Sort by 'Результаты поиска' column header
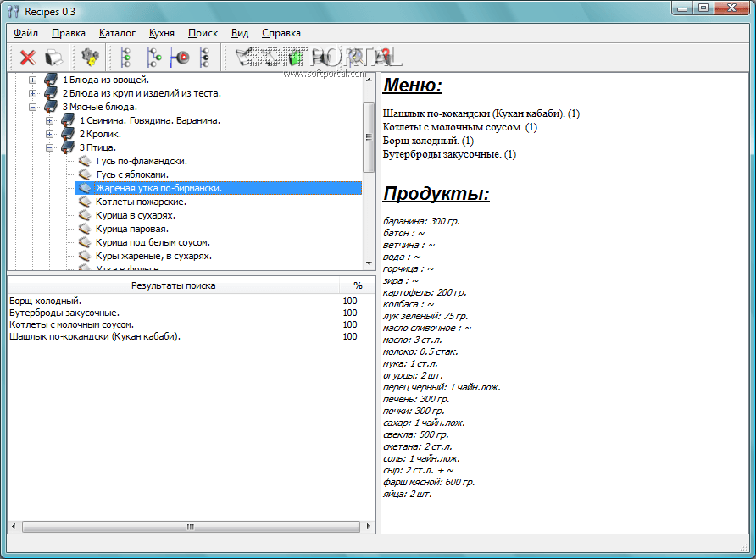 (173, 285)
